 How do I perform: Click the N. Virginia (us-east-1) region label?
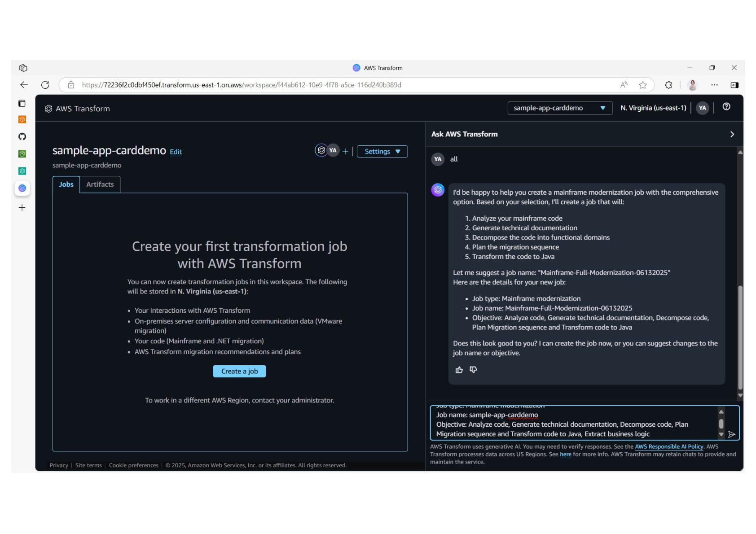653,108
